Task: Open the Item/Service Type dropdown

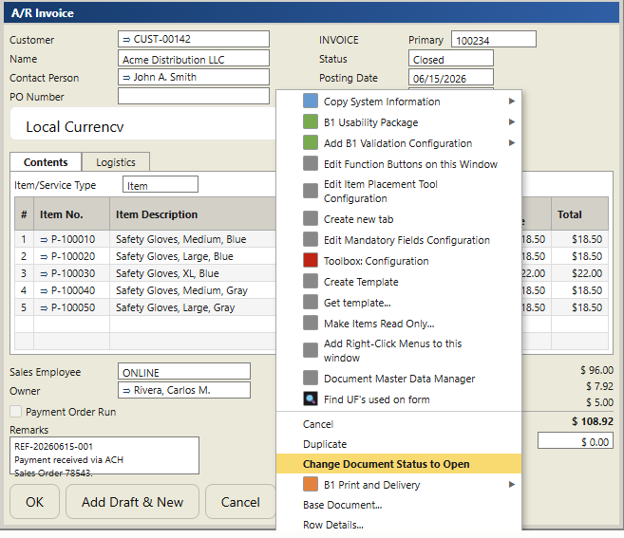Action: (x=160, y=185)
